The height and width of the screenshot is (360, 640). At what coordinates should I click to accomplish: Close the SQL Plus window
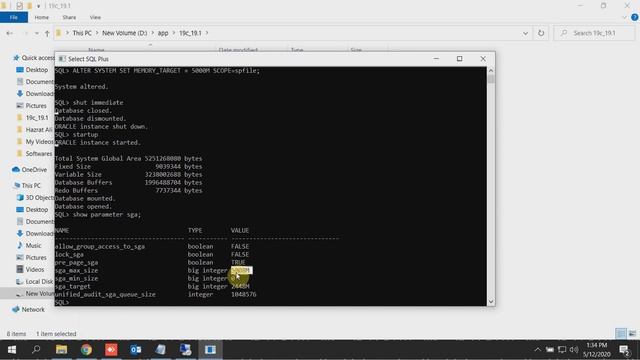pyautogui.click(x=483, y=59)
